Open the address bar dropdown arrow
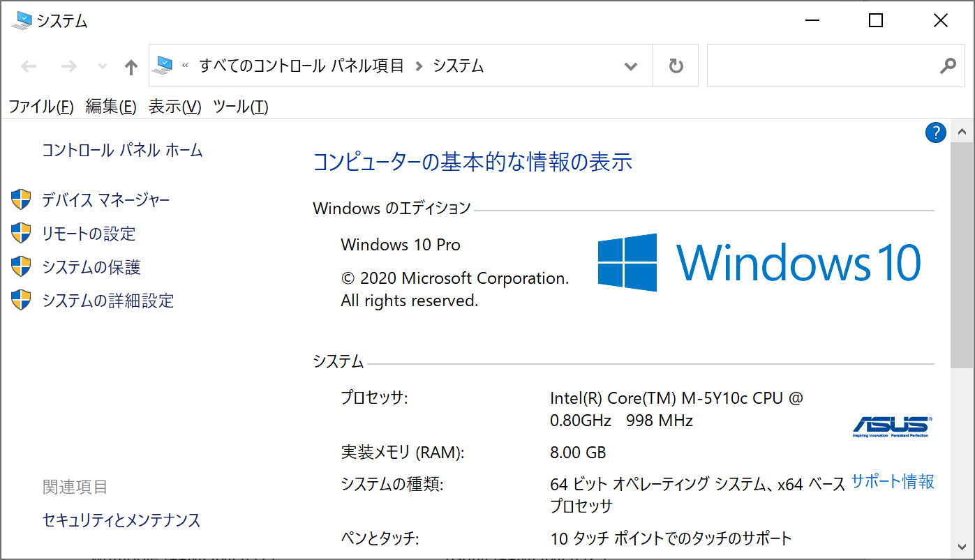The height and width of the screenshot is (560, 975). pos(630,65)
